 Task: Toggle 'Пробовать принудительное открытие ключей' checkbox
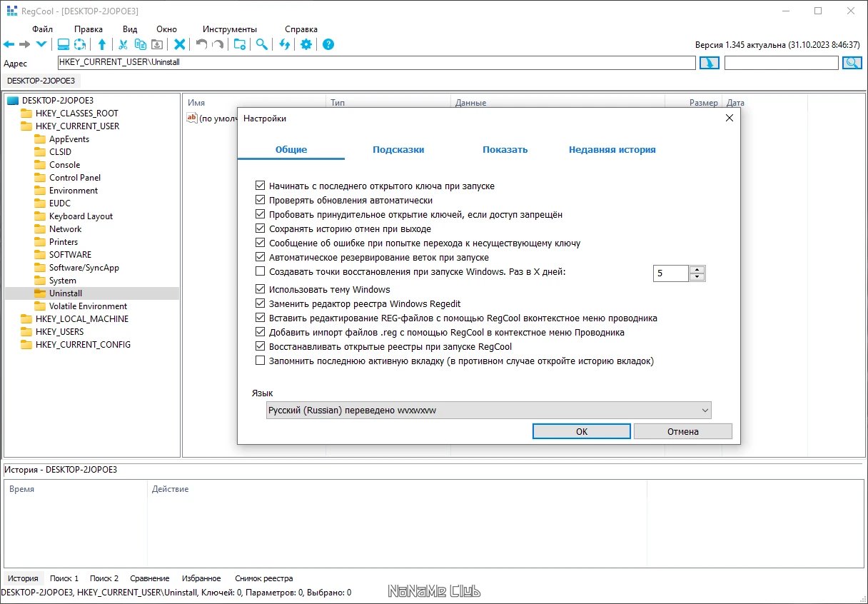[x=260, y=214]
